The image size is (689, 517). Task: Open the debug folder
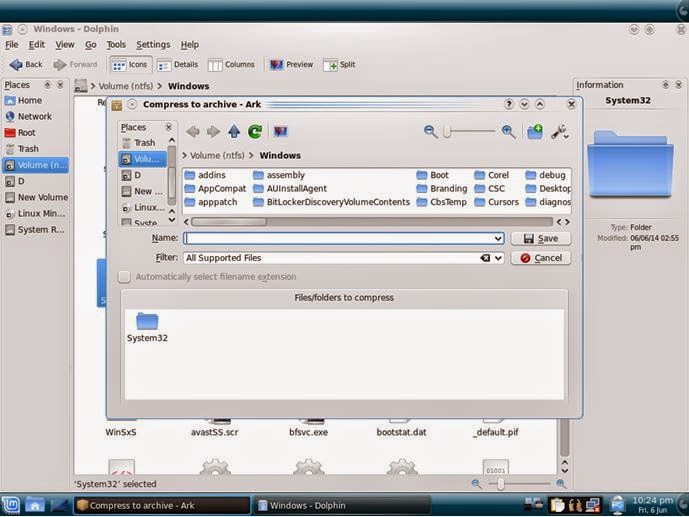[546, 175]
